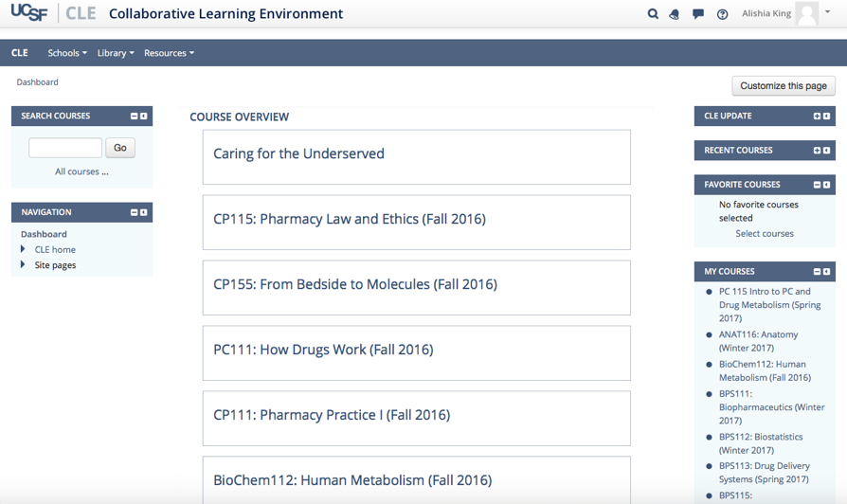This screenshot has width=847, height=504.
Task: Collapse the Search Courses block
Action: tap(134, 117)
